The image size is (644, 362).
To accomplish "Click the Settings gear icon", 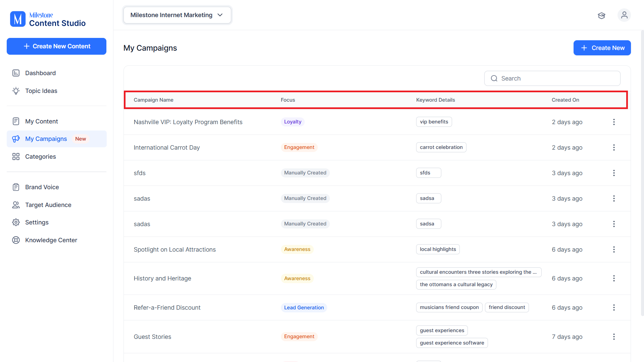I will click(x=16, y=222).
